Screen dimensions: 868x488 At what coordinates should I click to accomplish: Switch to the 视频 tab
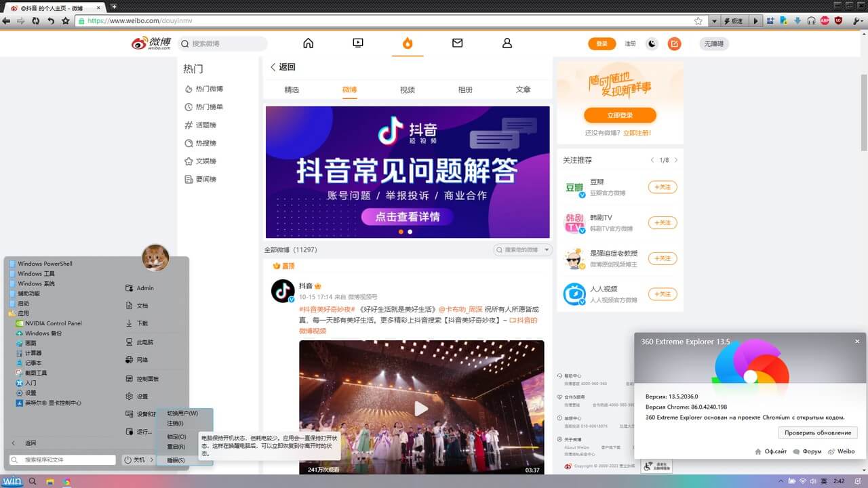pos(408,89)
